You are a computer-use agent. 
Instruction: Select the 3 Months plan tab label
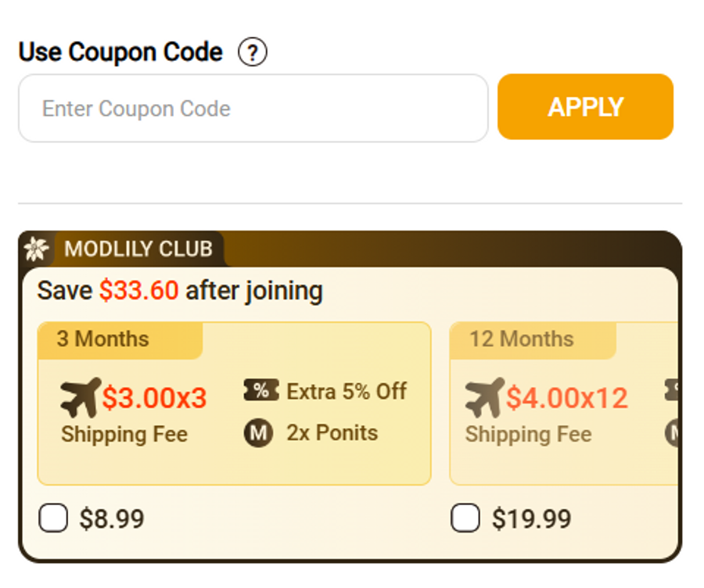[102, 339]
